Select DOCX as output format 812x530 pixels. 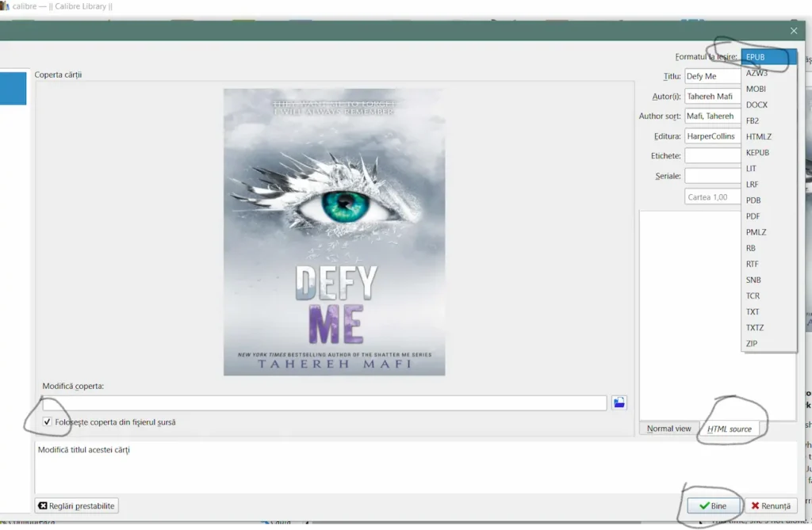[x=756, y=105]
